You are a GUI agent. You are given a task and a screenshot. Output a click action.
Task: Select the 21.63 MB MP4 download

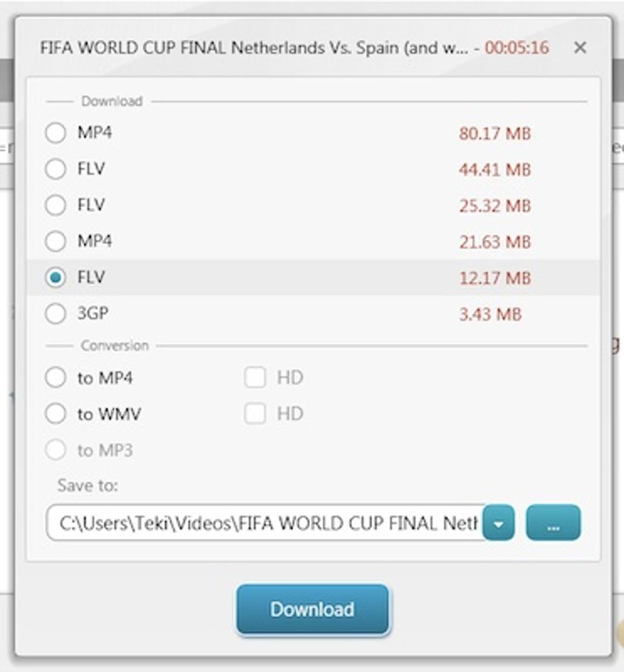point(55,241)
